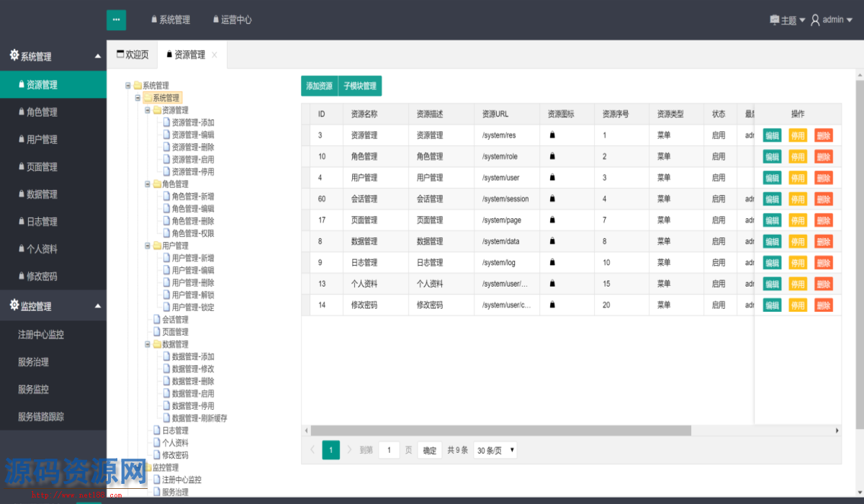
Task: Click the lock icon in 角色管理 row
Action: [552, 156]
